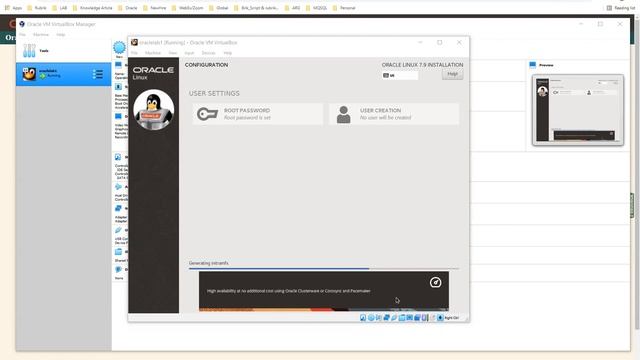Open the User Creation settings spoke
Screen dimensions: 640x360
click(394, 114)
